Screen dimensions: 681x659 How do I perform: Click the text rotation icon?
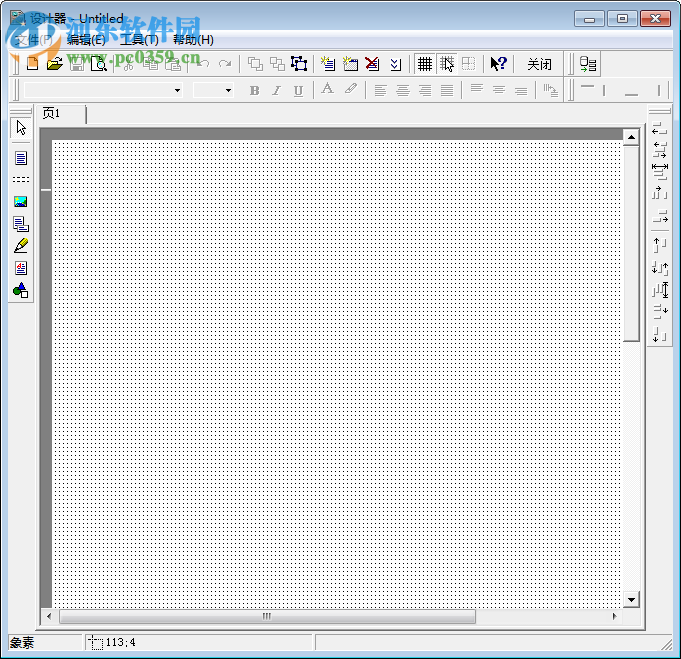point(550,90)
